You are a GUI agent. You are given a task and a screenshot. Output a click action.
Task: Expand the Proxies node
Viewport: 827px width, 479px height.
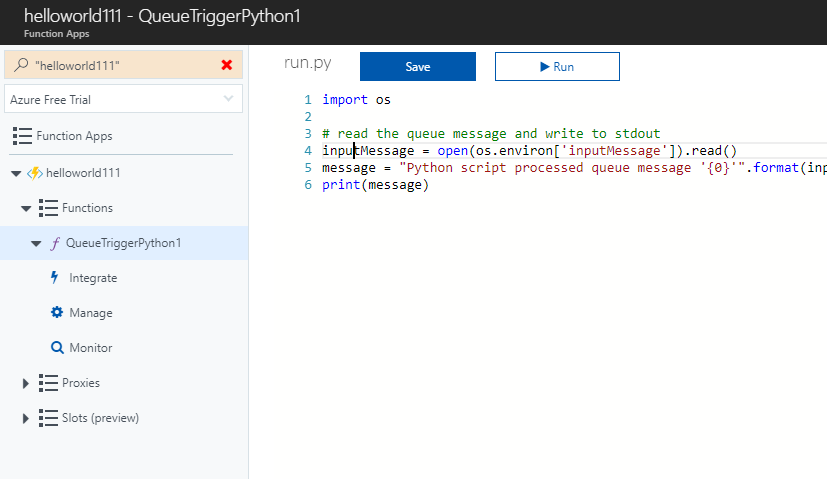[x=25, y=384]
